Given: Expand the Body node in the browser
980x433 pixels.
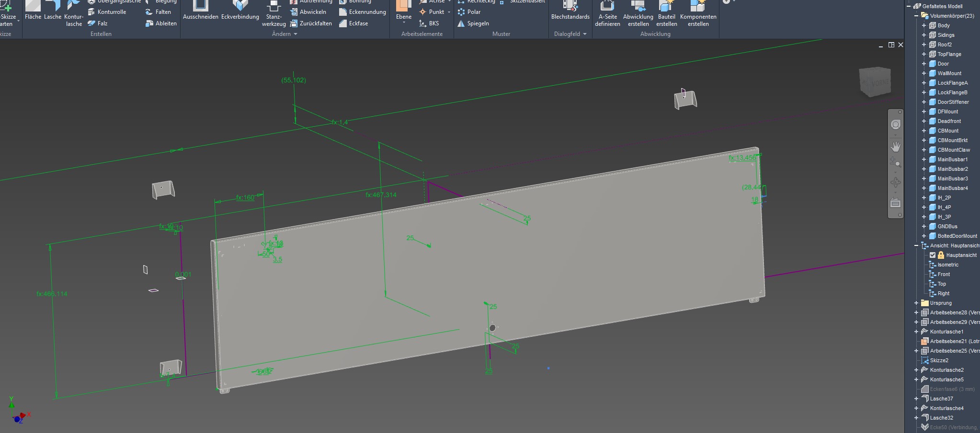Looking at the screenshot, I should [924, 25].
